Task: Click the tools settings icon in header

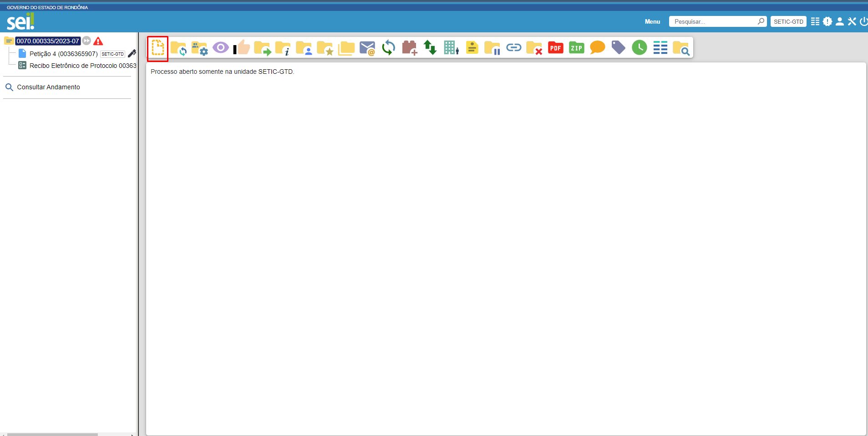Action: tap(852, 21)
